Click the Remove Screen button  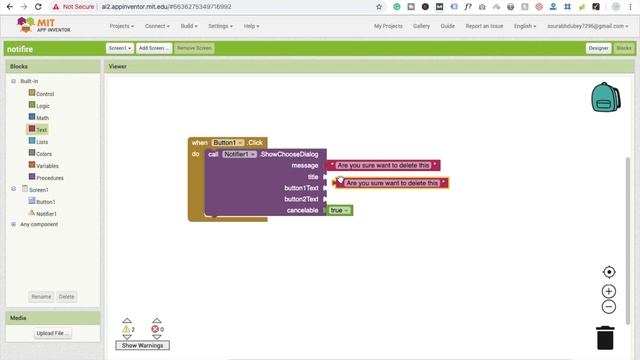point(194,48)
